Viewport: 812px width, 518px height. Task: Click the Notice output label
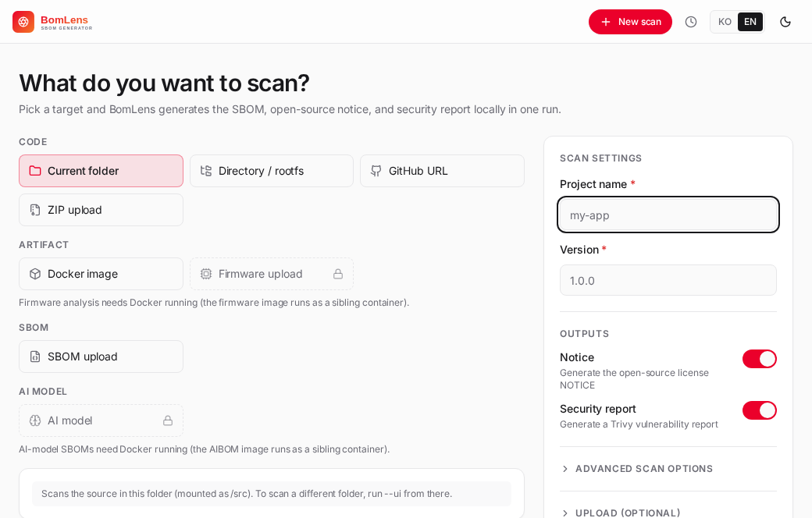(577, 357)
